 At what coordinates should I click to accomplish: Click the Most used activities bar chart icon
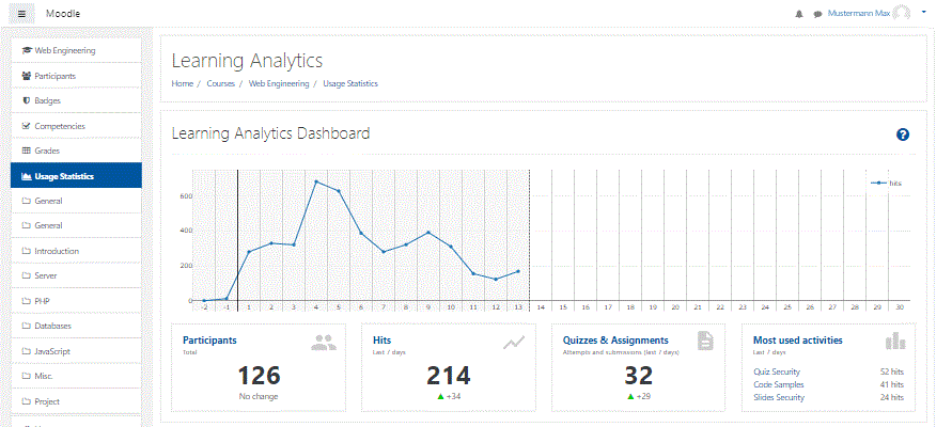894,342
